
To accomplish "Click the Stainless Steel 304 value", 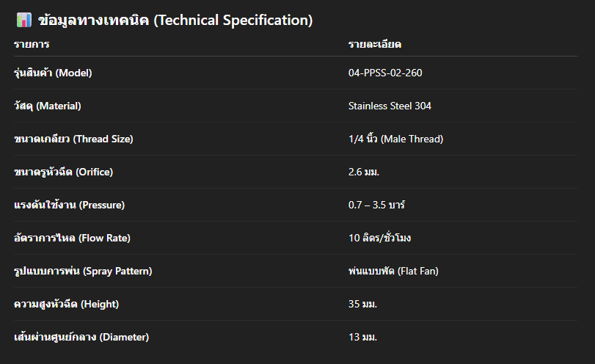I will point(390,106).
